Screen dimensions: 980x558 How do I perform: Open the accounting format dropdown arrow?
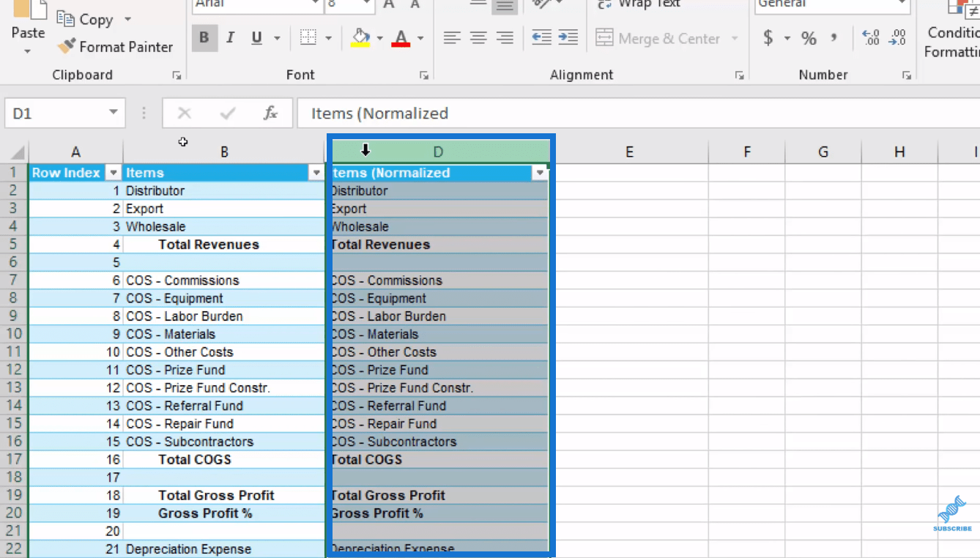[x=787, y=38]
